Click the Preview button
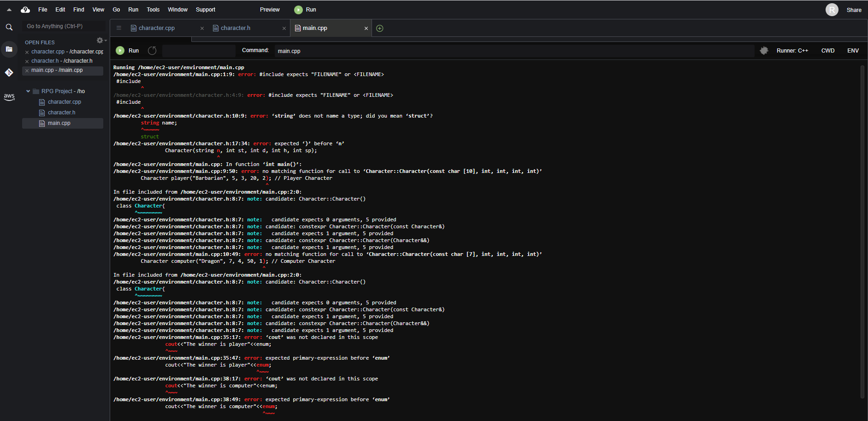Screen dimensions: 868x421 click(270, 9)
